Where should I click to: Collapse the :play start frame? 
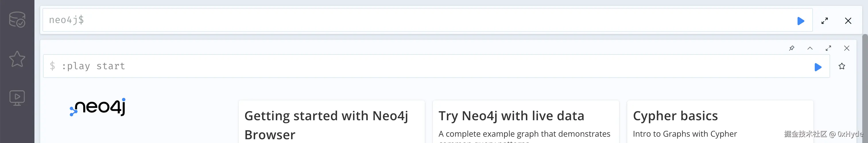810,48
